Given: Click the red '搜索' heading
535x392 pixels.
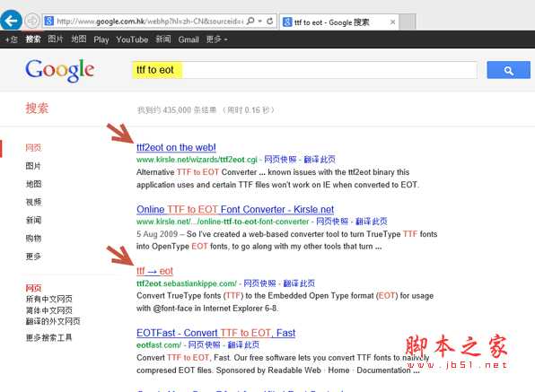Looking at the screenshot, I should [x=37, y=109].
